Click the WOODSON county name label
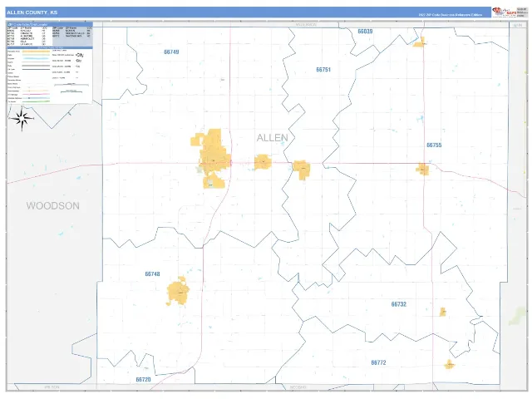The image size is (532, 399). (53, 205)
